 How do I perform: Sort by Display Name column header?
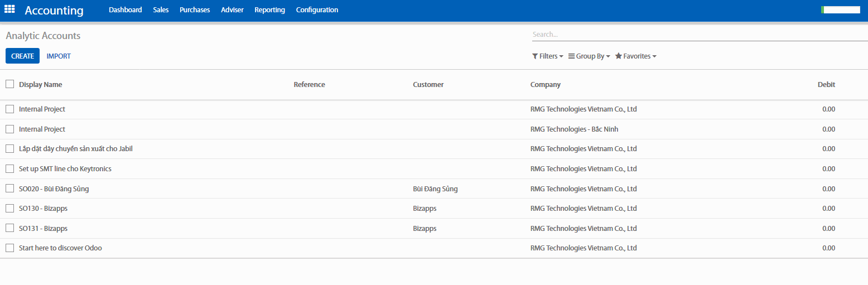coord(41,85)
